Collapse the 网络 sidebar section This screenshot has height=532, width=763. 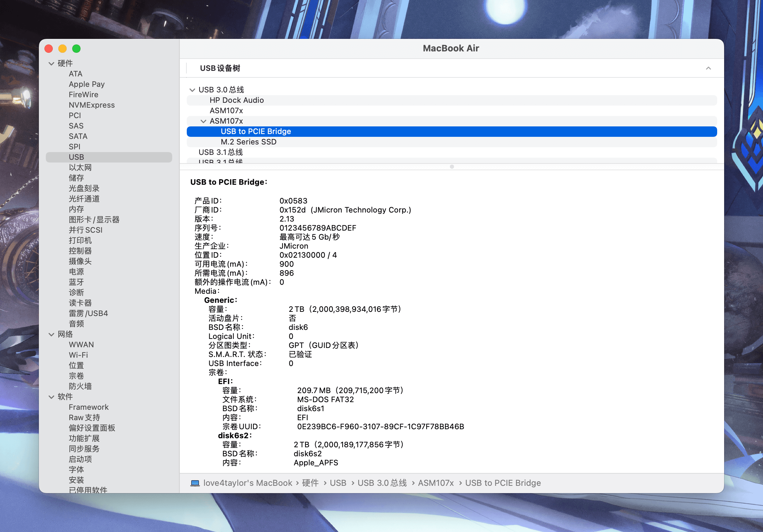(51, 334)
